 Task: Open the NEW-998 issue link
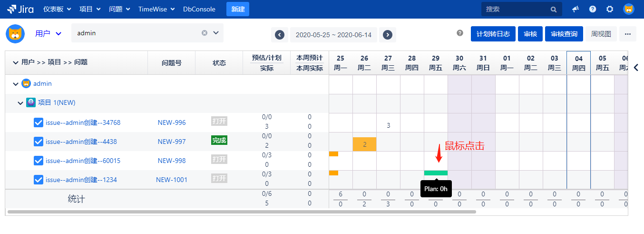pyautogui.click(x=172, y=161)
